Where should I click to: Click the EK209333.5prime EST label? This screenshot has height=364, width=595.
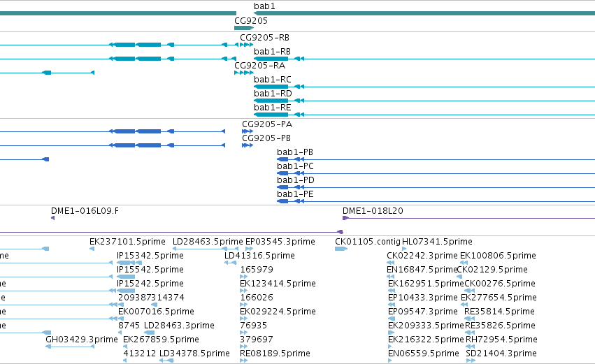tap(426, 326)
